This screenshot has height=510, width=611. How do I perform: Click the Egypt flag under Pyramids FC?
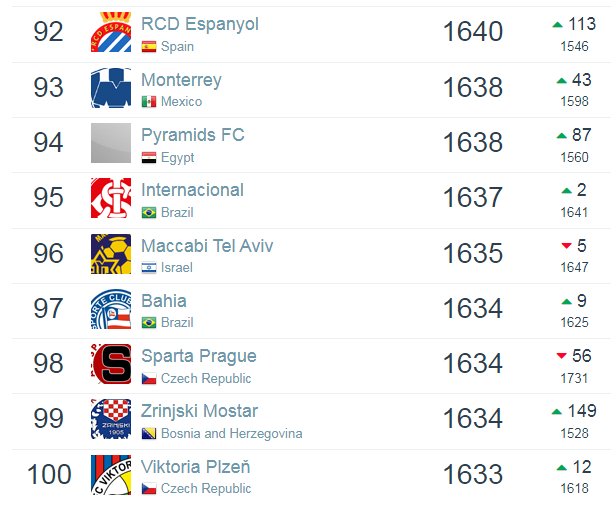[x=148, y=158]
